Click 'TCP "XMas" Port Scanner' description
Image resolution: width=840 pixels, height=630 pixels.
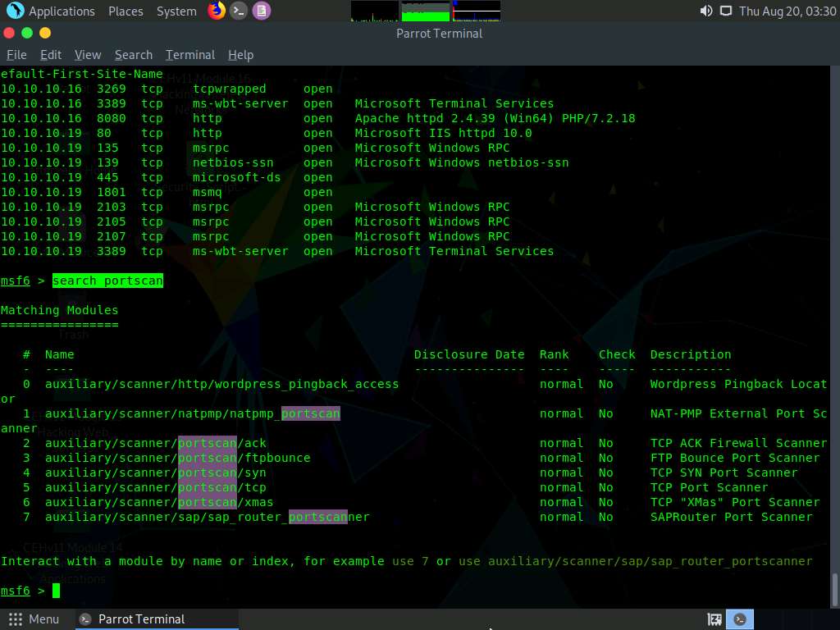(x=735, y=502)
